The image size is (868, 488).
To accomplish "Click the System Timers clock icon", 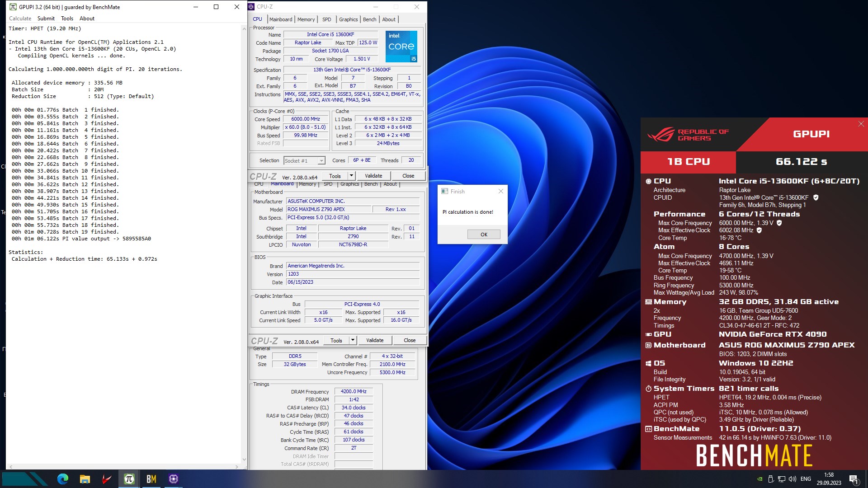I will [648, 389].
